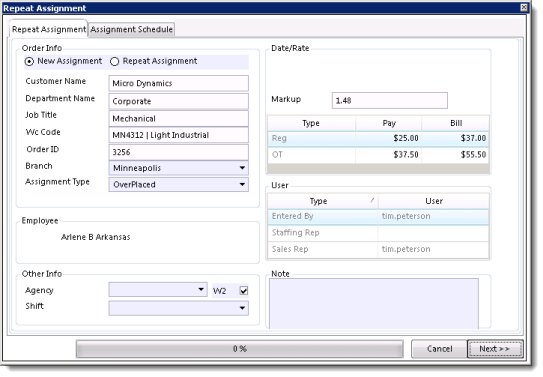Switch to the Repeat Assignment tab

(x=48, y=29)
